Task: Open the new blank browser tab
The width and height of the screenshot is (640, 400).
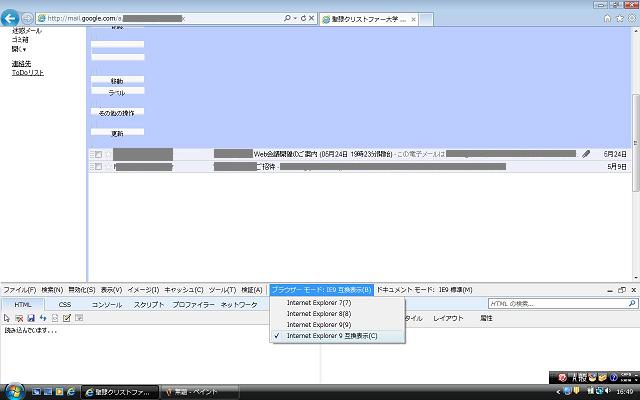Action: coord(426,19)
